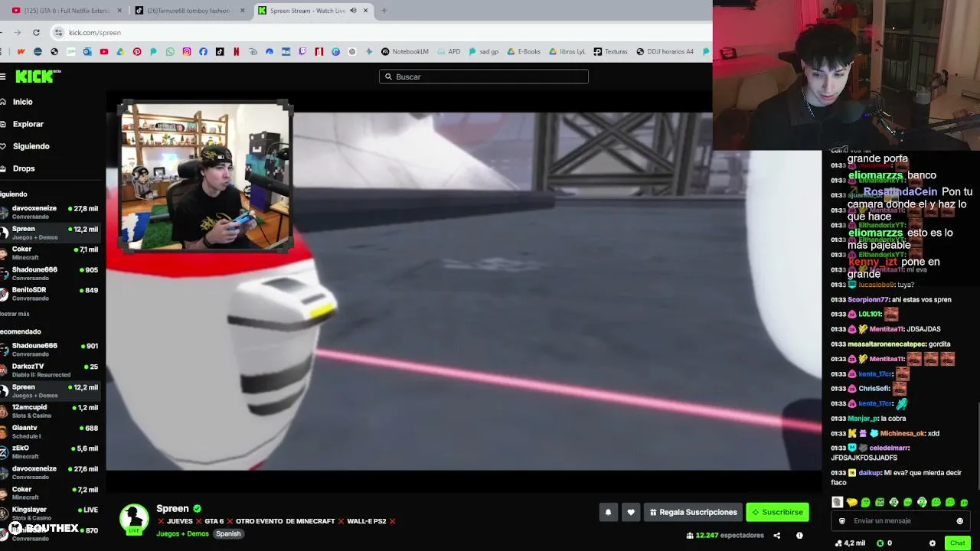Switch to the Ternure68 TikTok tab
This screenshot has height=551, width=980.
coord(191,11)
